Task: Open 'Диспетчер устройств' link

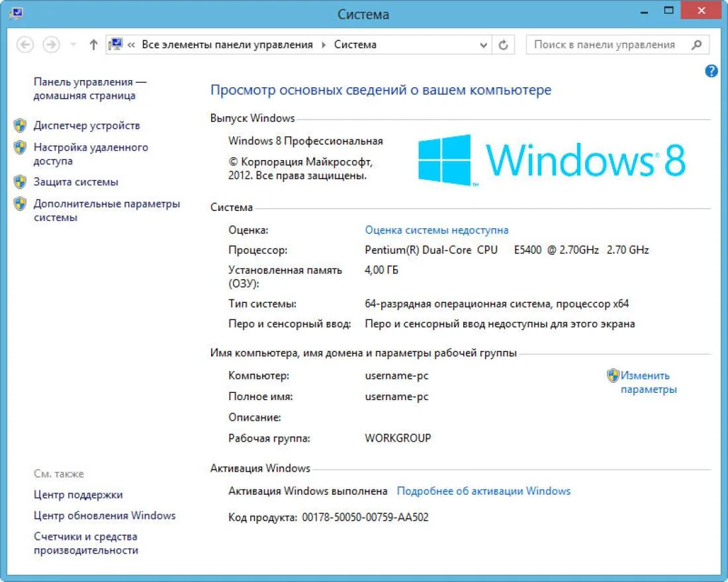Action: (86, 125)
